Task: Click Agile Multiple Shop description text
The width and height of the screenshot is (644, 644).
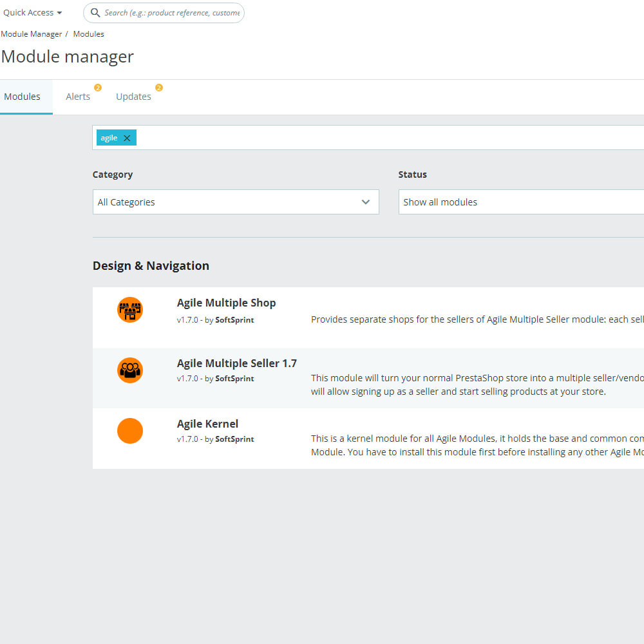Action: 477,319
